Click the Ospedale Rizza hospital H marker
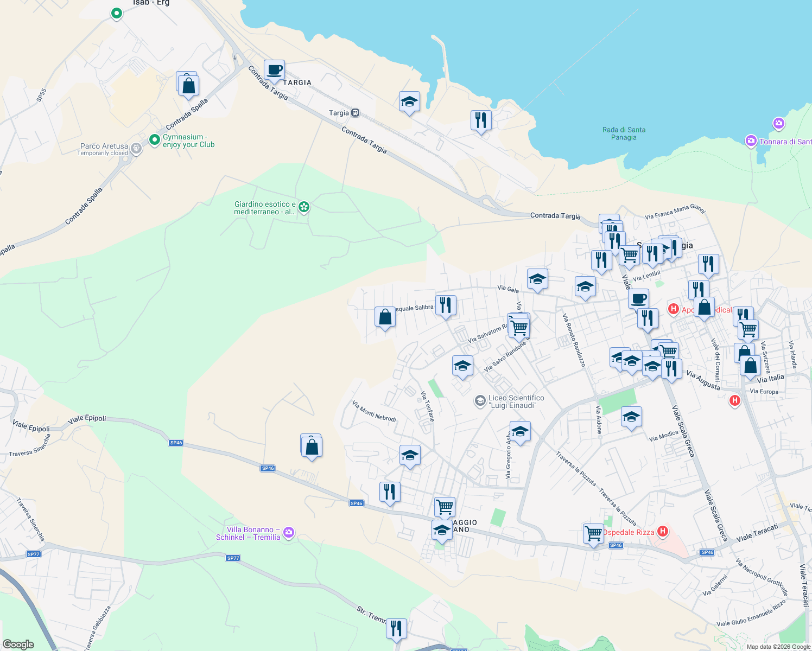This screenshot has width=812, height=651. pyautogui.click(x=662, y=532)
